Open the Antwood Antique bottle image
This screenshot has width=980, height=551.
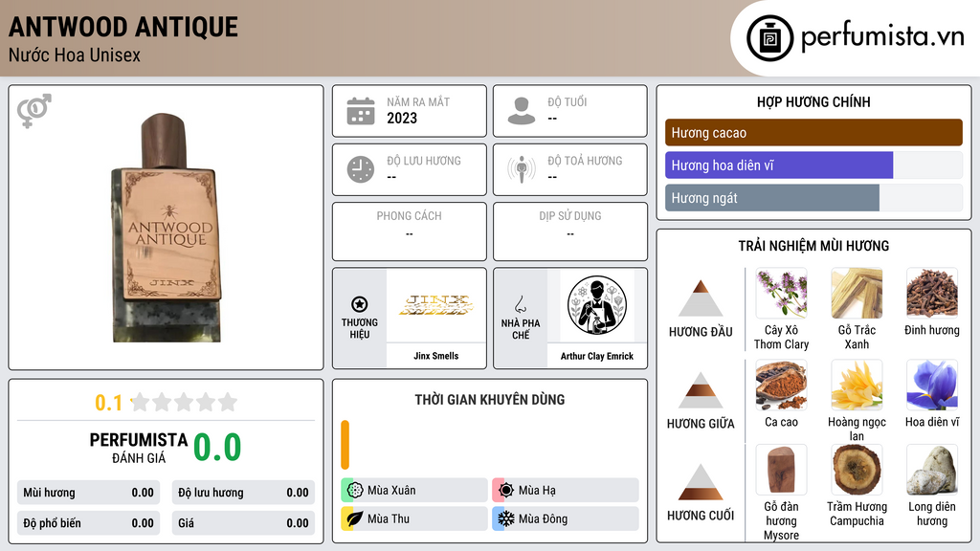tap(167, 228)
